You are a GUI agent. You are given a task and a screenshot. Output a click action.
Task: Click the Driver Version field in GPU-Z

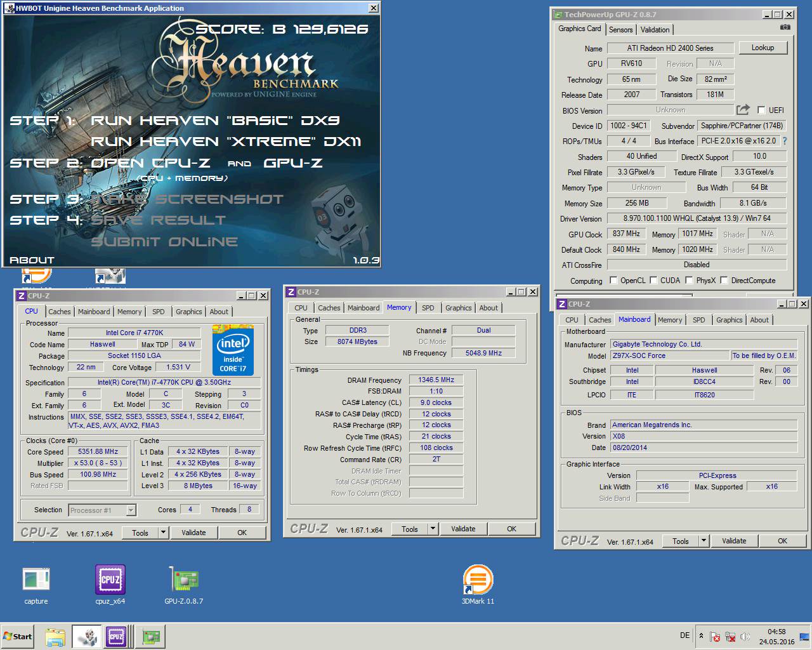[x=697, y=218]
